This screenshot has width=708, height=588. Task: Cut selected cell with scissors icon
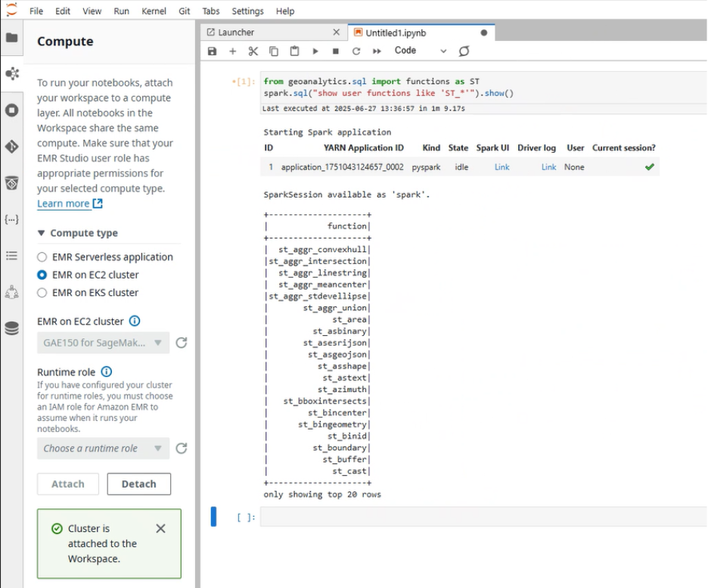(253, 51)
